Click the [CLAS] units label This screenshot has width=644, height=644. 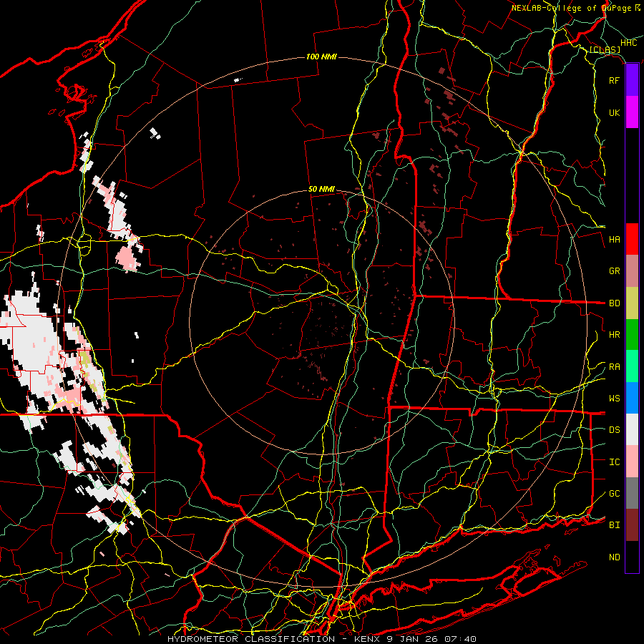[x=605, y=50]
